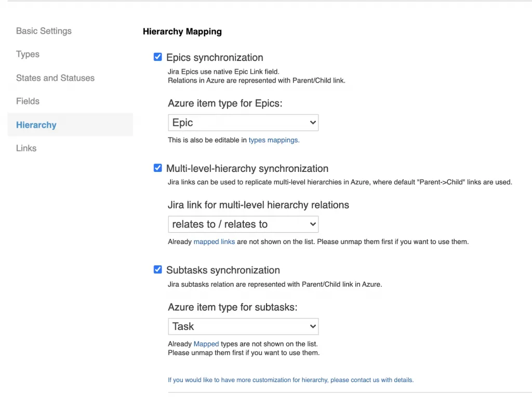Select the Hierarchy sidebar item

coord(36,125)
